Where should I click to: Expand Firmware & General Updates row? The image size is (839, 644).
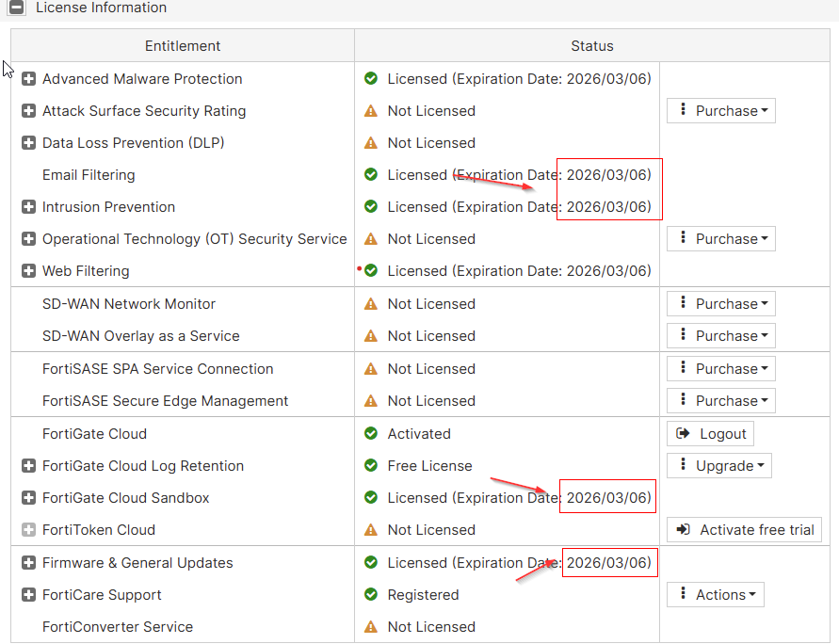28,563
